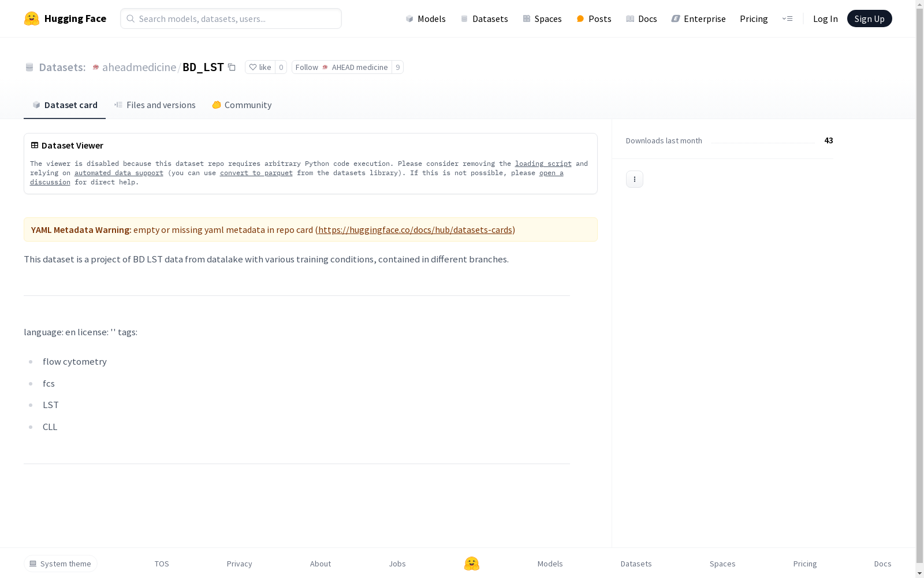Click the Dataset Viewer table icon
Image resolution: width=924 pixels, height=578 pixels.
[x=35, y=145]
